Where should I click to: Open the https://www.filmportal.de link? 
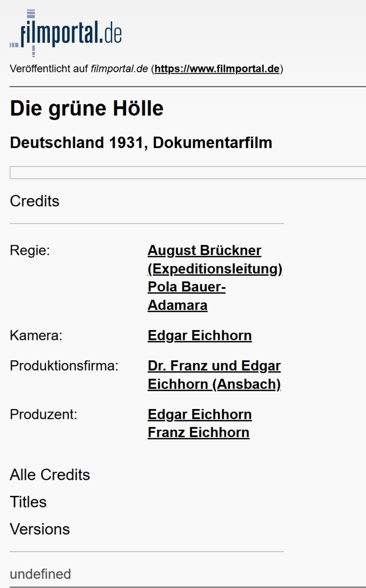[x=217, y=69]
